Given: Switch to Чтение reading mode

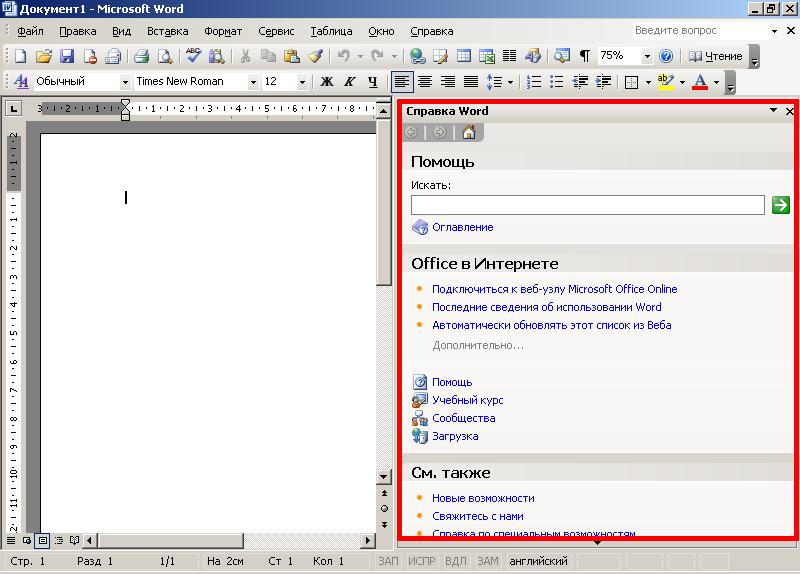Looking at the screenshot, I should (716, 56).
